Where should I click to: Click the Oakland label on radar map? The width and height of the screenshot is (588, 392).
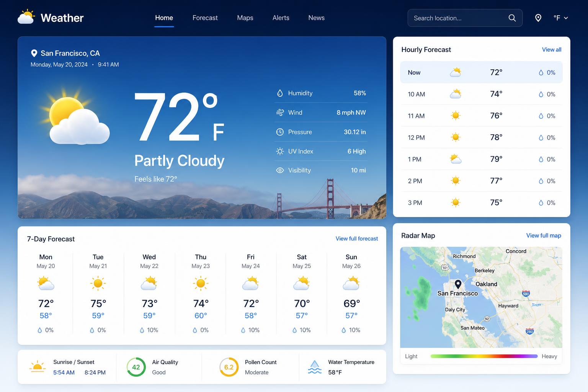(486, 284)
